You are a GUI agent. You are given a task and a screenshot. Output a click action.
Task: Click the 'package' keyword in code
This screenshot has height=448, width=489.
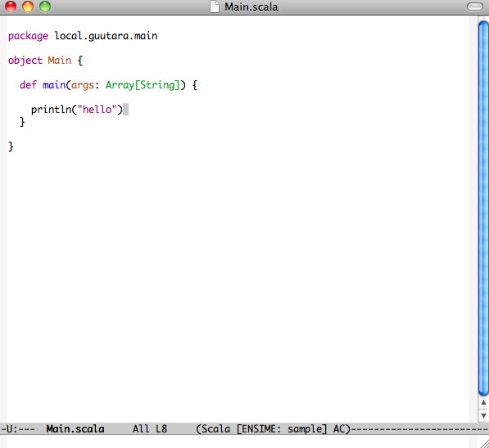[28, 36]
